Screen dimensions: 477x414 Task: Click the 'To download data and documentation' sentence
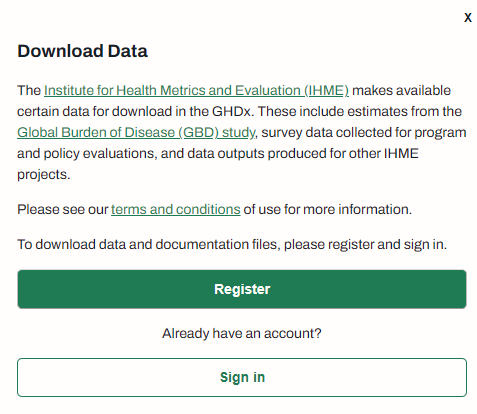pyautogui.click(x=232, y=244)
